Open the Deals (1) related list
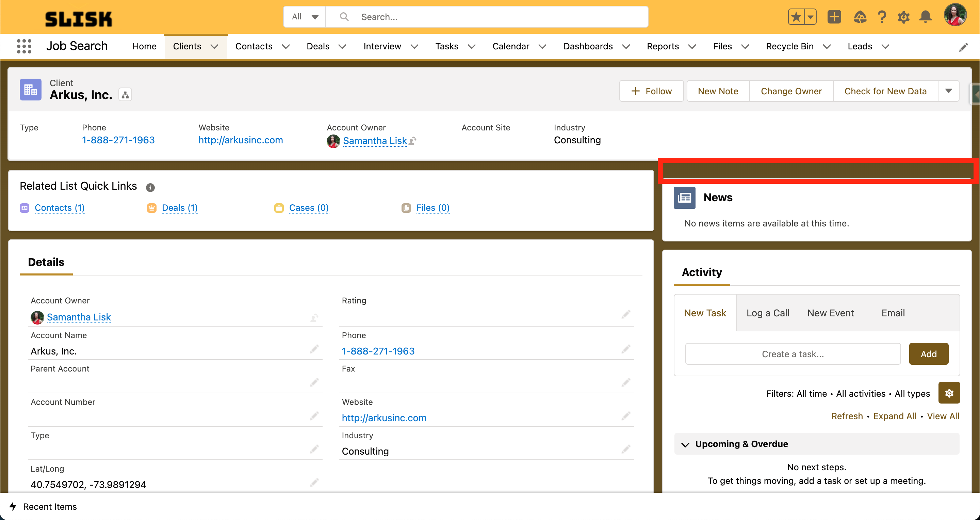Screen dimensions: 980x520 [x=180, y=207]
